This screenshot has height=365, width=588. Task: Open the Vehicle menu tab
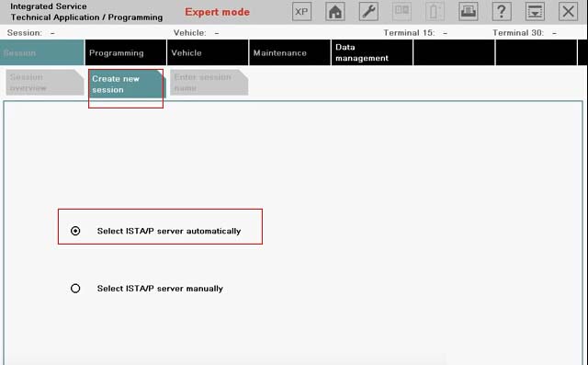(208, 52)
